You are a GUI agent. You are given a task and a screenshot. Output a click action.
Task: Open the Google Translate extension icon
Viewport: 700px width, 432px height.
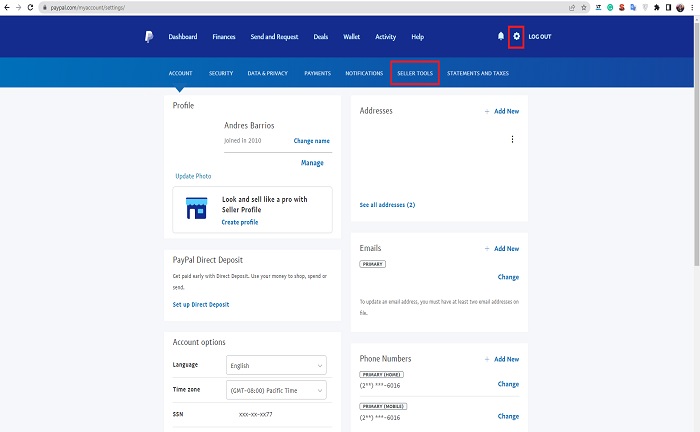coord(633,8)
